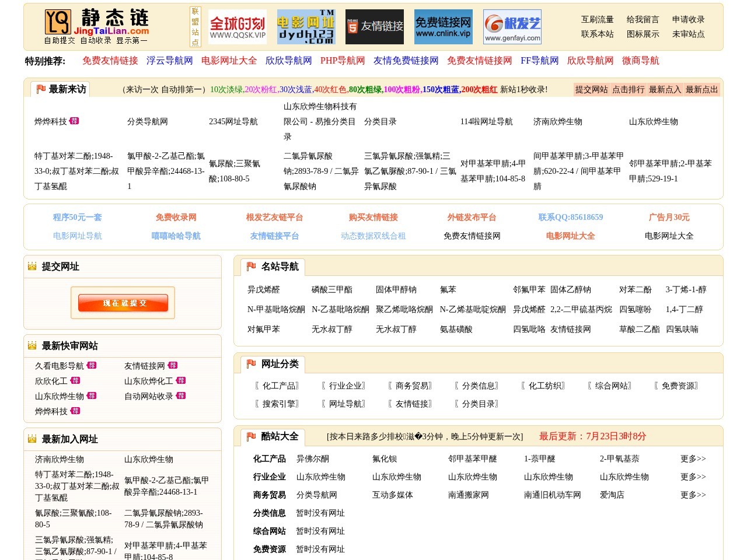The height and width of the screenshot is (560, 747).
Task: Open the recommended link 微商导航
Action: tap(641, 61)
